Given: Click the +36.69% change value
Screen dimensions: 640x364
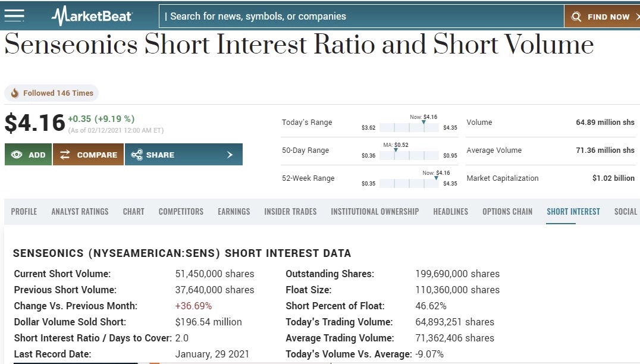Looking at the screenshot, I should [x=193, y=306].
